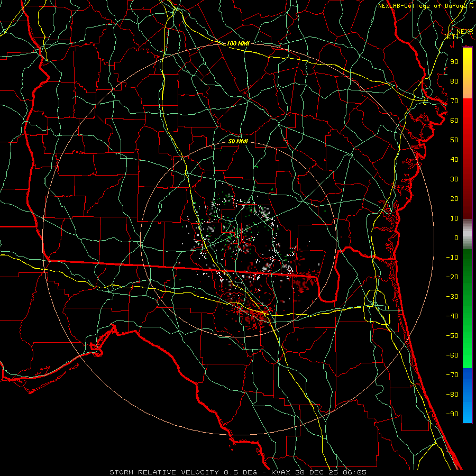
Task: Pick the gray zero band of color bar
Action: tap(467, 234)
